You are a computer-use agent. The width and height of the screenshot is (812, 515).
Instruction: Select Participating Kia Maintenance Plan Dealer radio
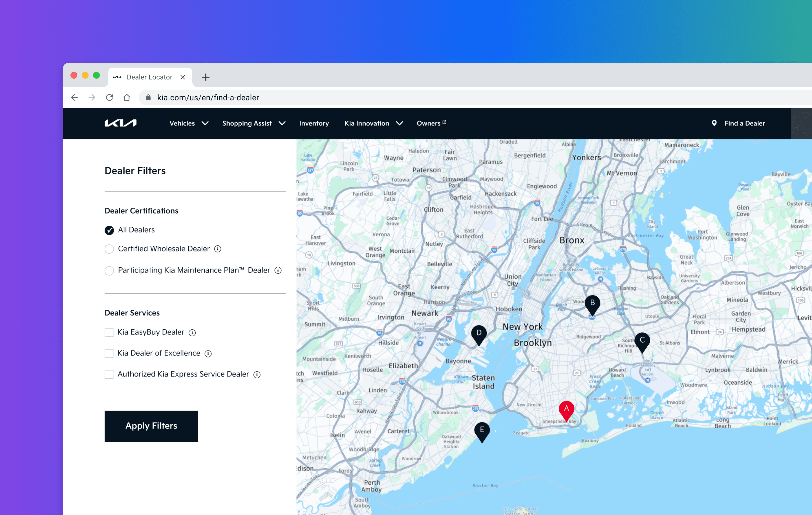coord(109,271)
